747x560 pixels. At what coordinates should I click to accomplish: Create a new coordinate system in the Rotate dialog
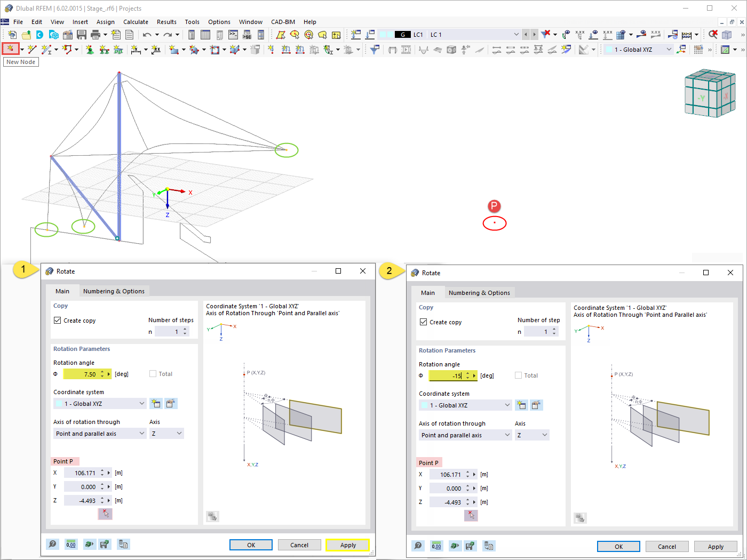pos(155,403)
